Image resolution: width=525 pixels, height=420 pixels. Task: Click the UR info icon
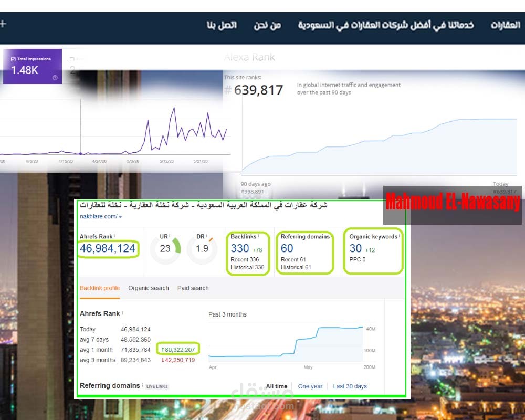[170, 236]
